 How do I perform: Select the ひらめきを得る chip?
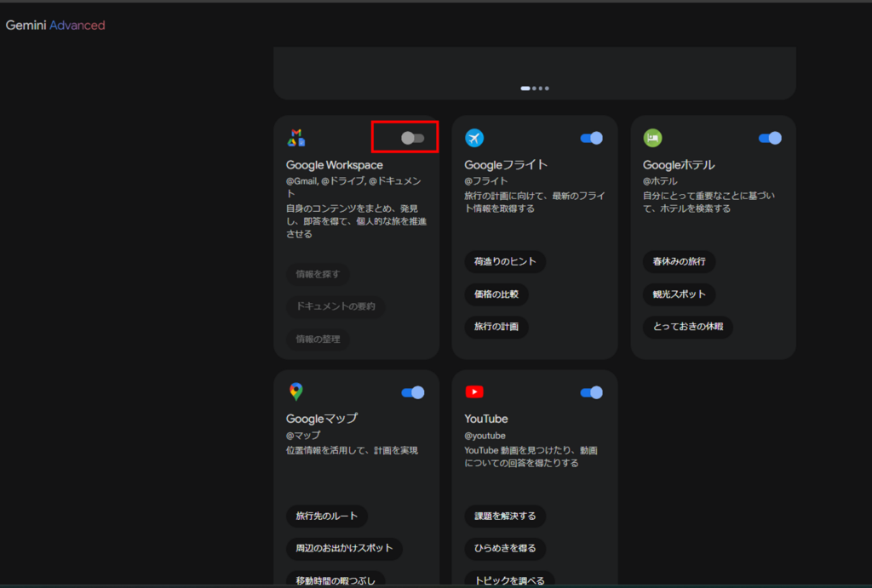click(x=505, y=548)
